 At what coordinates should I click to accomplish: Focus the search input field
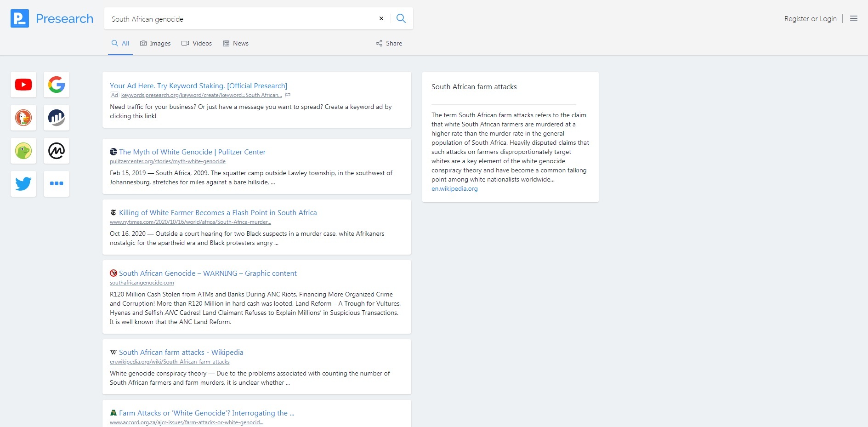coord(241,19)
